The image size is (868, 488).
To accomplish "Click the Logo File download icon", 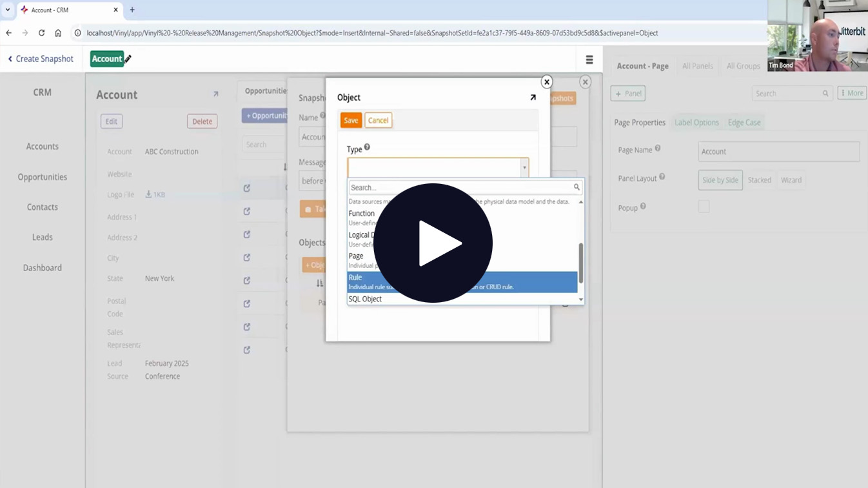I will point(148,194).
